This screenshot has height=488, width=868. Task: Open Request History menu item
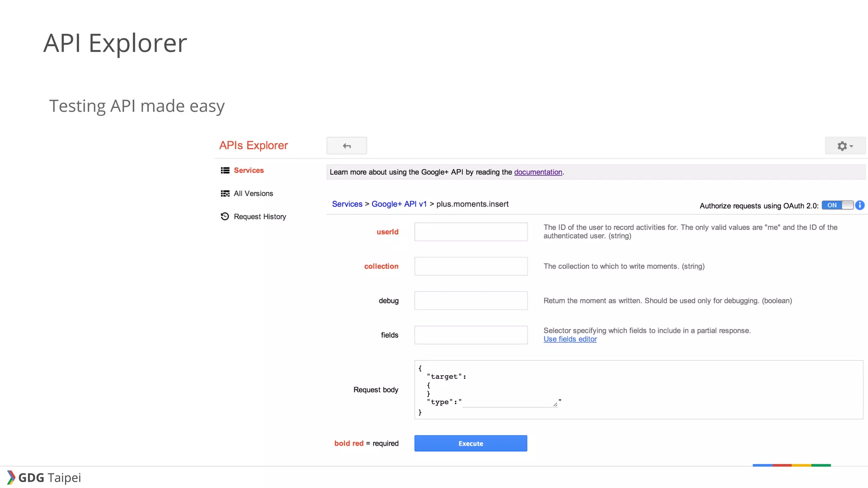[x=260, y=216]
